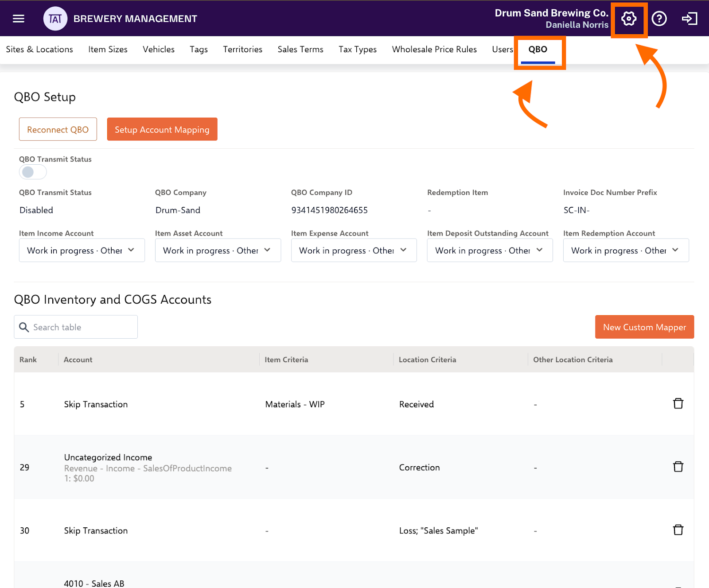709x588 pixels.
Task: Click the Reconnect QBO button
Action: coord(58,129)
